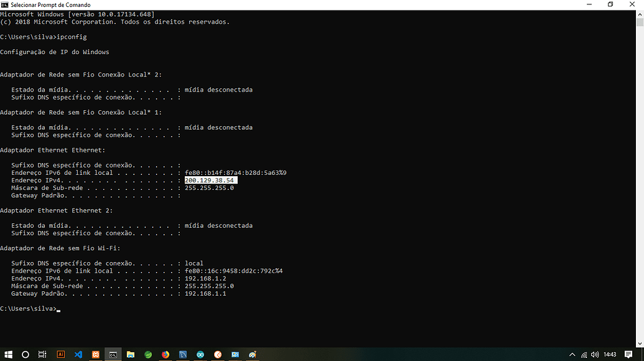The image size is (644, 361).
Task: Open Firefox from the taskbar
Action: (x=165, y=354)
